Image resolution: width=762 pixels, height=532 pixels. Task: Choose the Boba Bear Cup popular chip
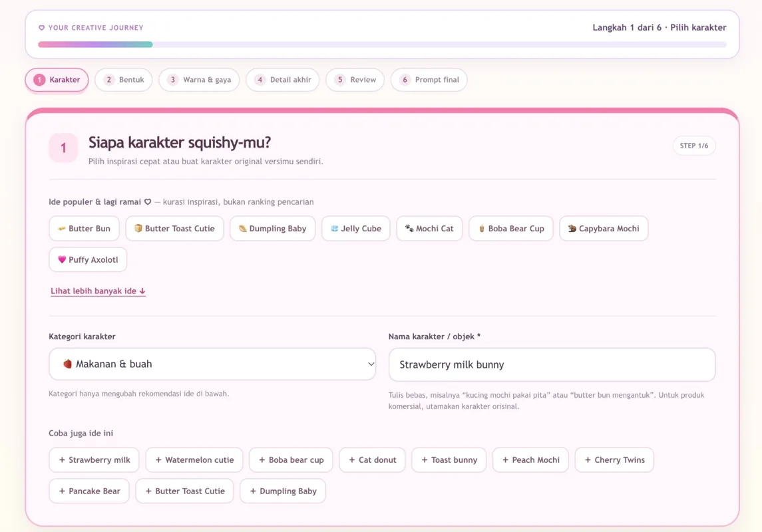click(511, 229)
